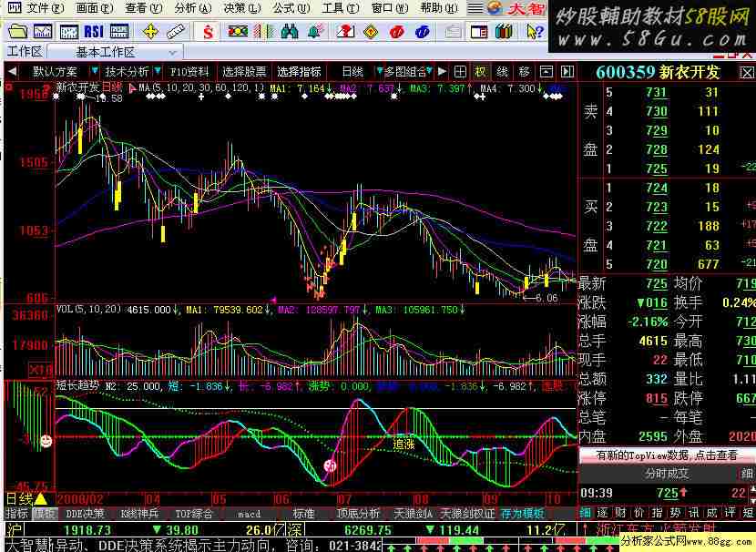Screen dimensions: 756x552
Task: Click the TopView data notification bar
Action: click(x=667, y=455)
